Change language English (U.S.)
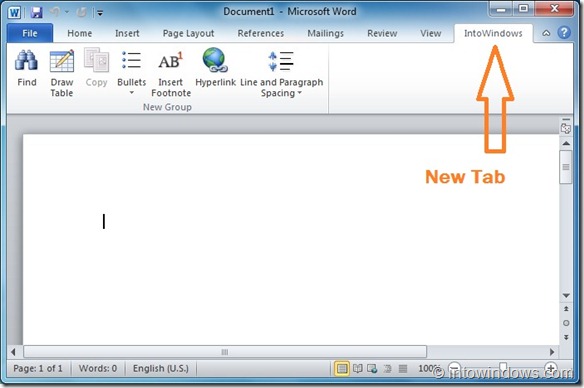 coord(161,369)
